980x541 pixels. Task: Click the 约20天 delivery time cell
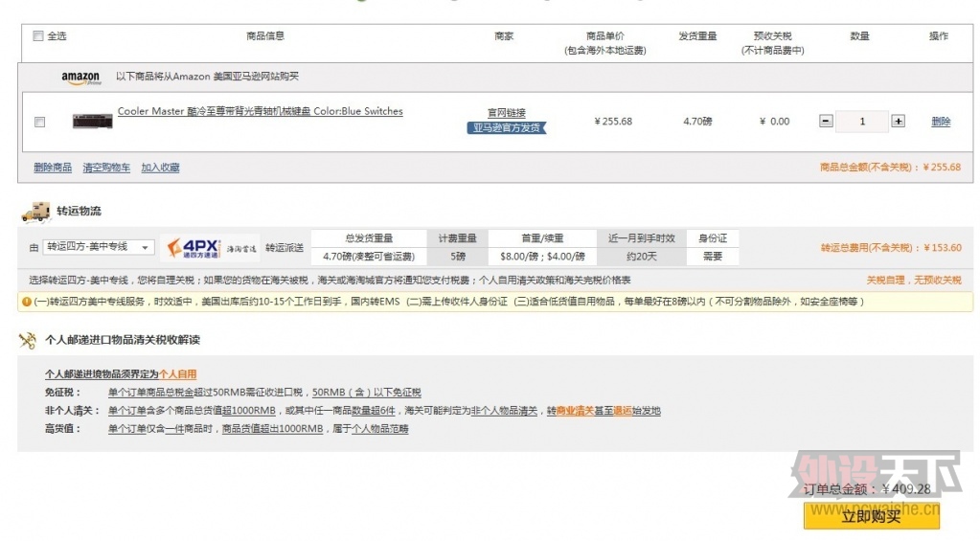point(641,256)
